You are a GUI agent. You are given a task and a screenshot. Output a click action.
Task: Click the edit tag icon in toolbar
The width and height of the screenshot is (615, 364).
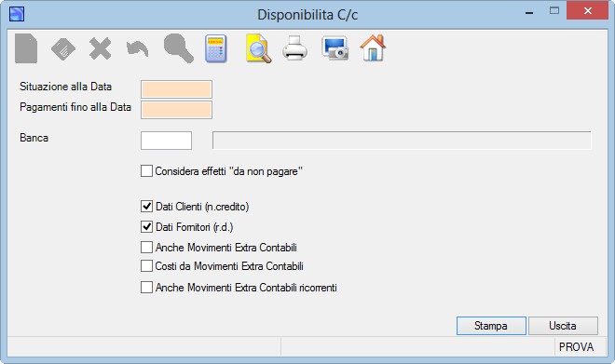63,49
